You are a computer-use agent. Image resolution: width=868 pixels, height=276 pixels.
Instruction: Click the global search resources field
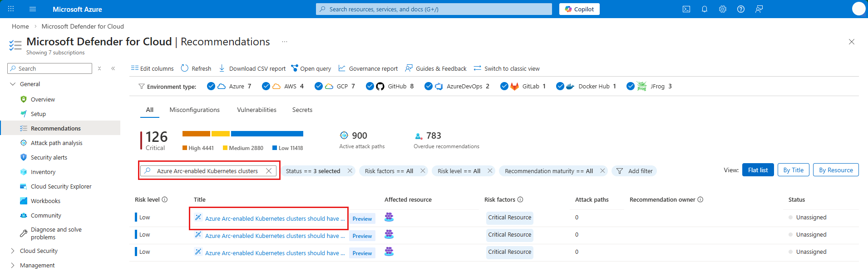pos(434,9)
